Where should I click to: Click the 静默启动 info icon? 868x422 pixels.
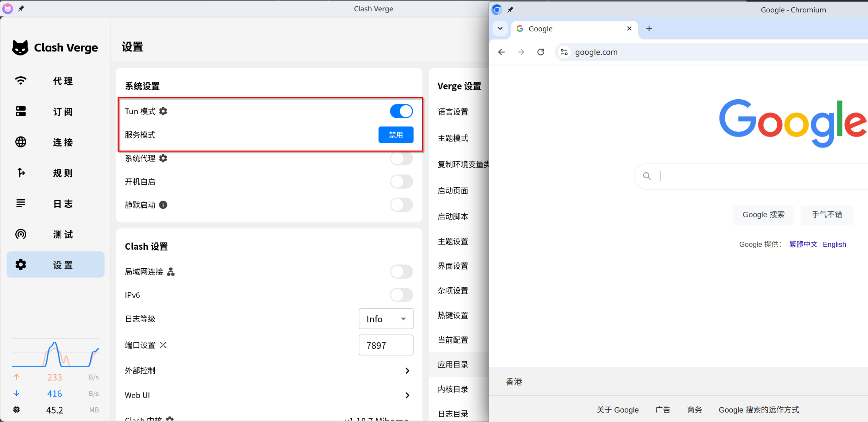coord(163,205)
